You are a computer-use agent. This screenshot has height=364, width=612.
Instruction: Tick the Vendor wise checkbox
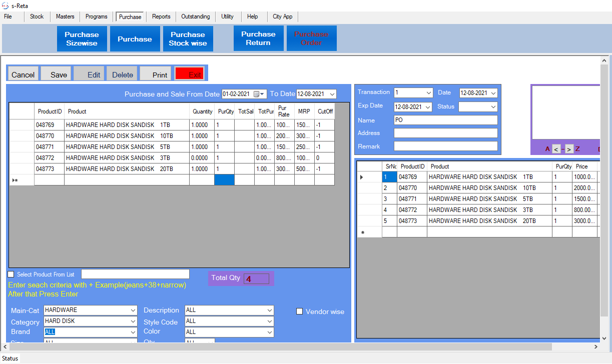(x=300, y=311)
